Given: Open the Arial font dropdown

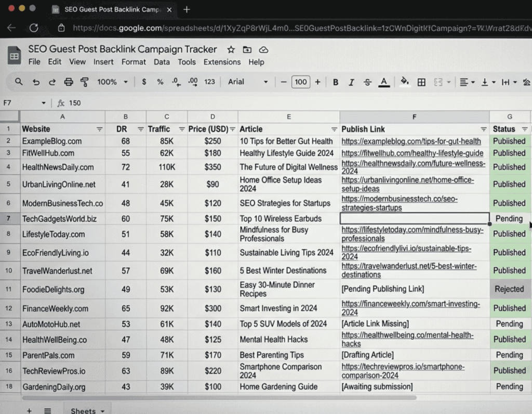Looking at the screenshot, I should [x=248, y=82].
